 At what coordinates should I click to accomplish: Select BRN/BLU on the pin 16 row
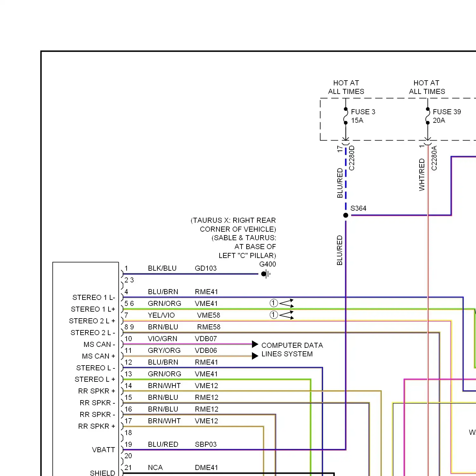coord(163,409)
